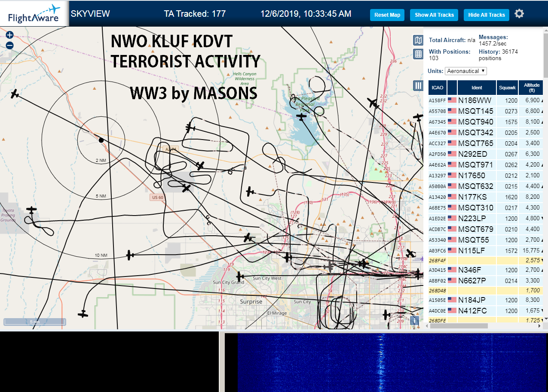Image resolution: width=548 pixels, height=392 pixels.
Task: Click the US flag next to N115LF
Action: tap(452, 250)
